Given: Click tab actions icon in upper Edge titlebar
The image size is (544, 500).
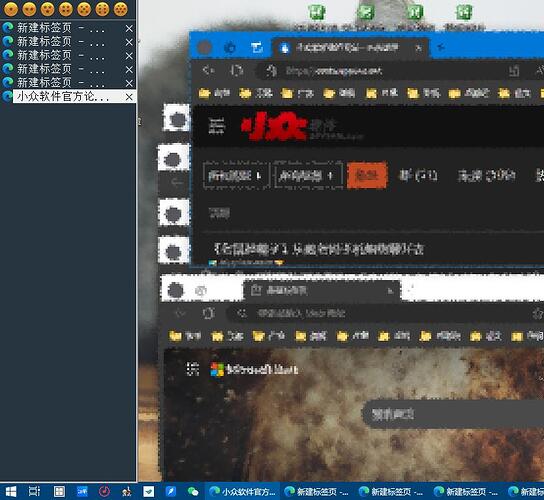Looking at the screenshot, I should point(256,47).
